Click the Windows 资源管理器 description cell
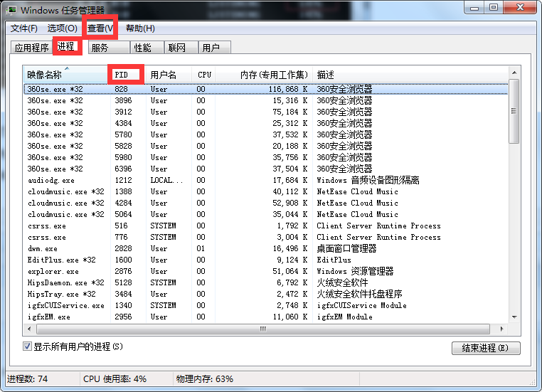The width and height of the screenshot is (542, 392). click(355, 271)
